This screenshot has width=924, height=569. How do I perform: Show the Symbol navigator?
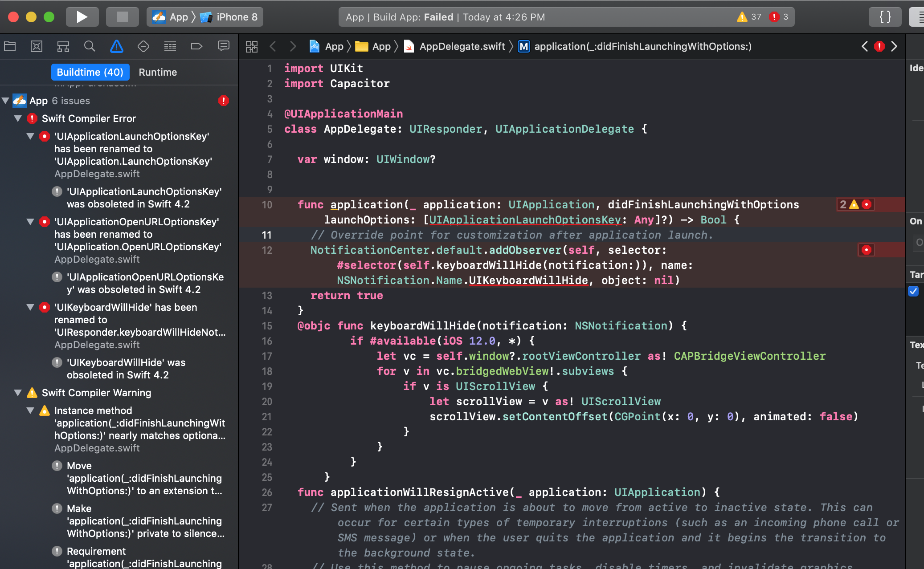[63, 46]
